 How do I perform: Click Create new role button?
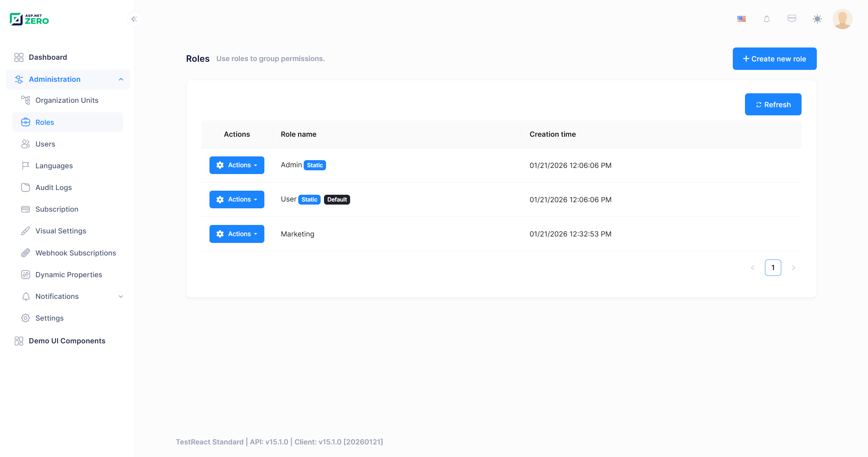[774, 59]
